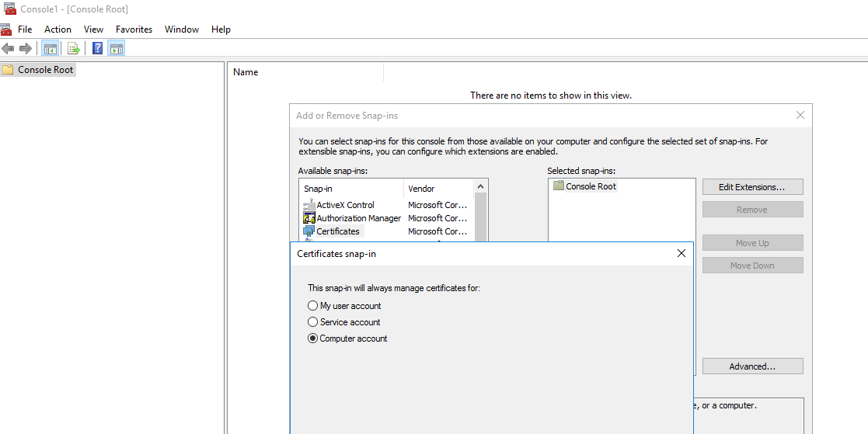Click the Console1 title bar app icon

tap(9, 9)
